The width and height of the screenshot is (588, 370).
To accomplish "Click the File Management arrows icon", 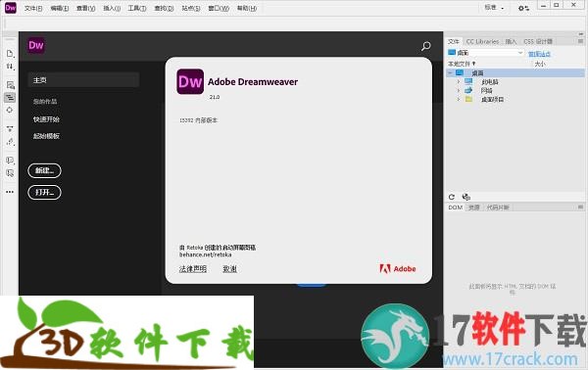I will 10,67.
